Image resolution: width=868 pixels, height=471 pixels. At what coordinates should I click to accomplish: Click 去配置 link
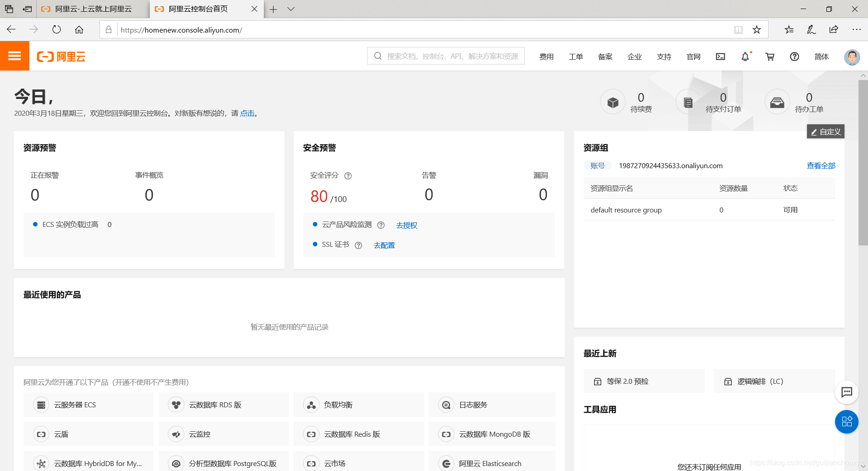tap(384, 245)
